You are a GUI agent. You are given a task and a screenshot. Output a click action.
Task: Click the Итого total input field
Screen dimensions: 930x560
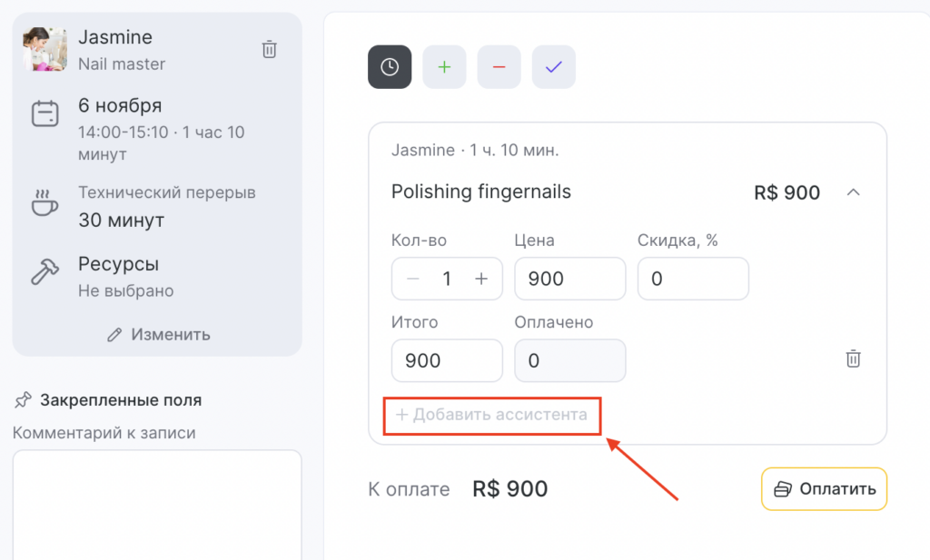(x=447, y=360)
